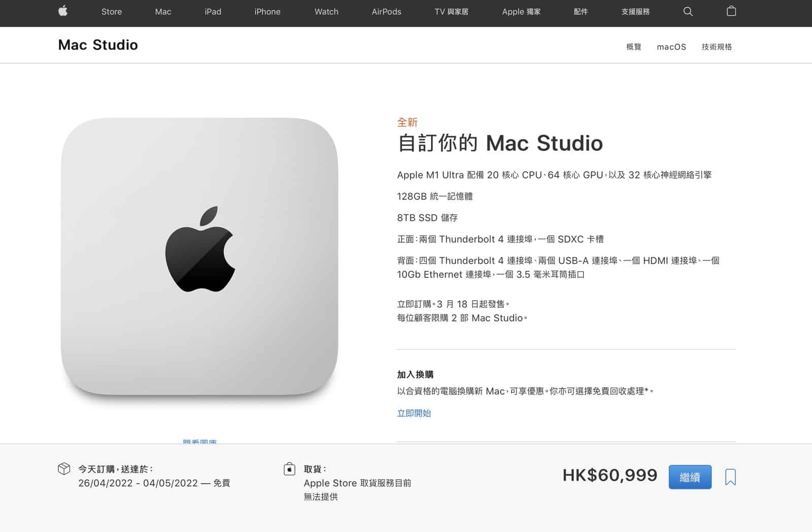Open the search magnifier icon
The height and width of the screenshot is (532, 812).
click(x=688, y=11)
